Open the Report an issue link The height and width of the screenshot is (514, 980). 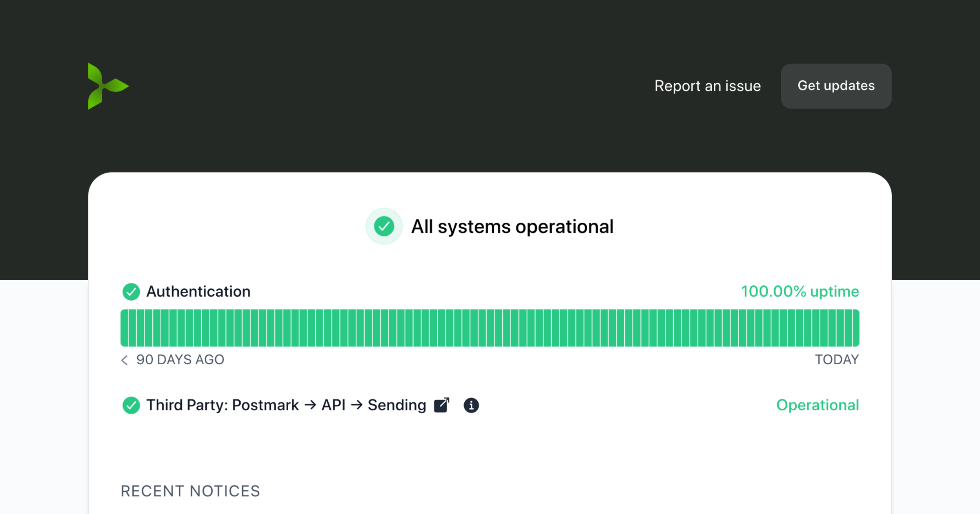coord(708,86)
